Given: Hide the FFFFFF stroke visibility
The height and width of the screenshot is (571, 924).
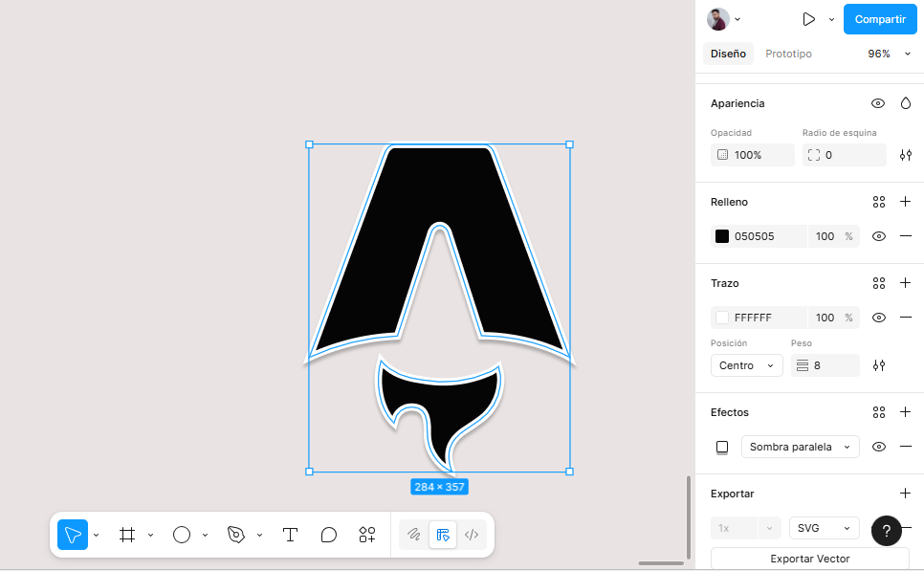Looking at the screenshot, I should click(x=878, y=317).
